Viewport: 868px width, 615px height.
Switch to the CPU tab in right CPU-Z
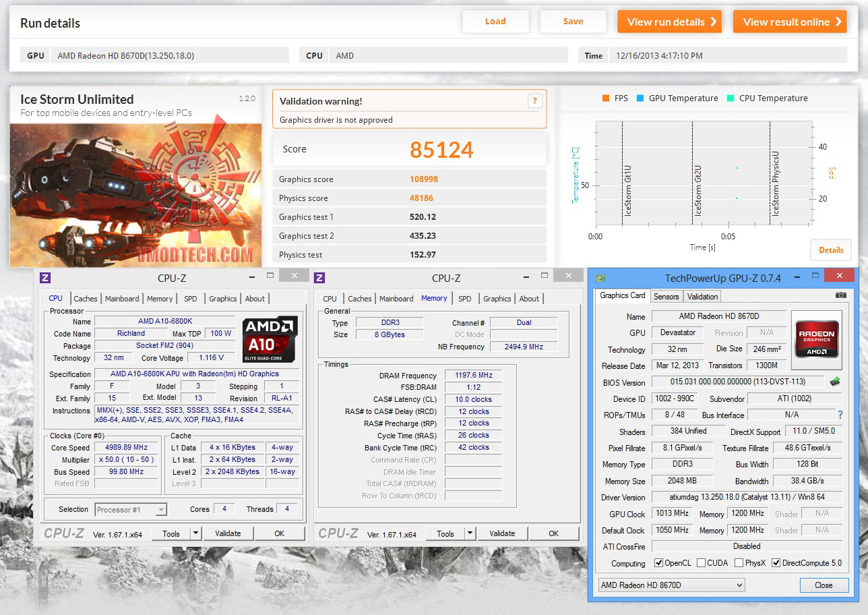pyautogui.click(x=330, y=299)
